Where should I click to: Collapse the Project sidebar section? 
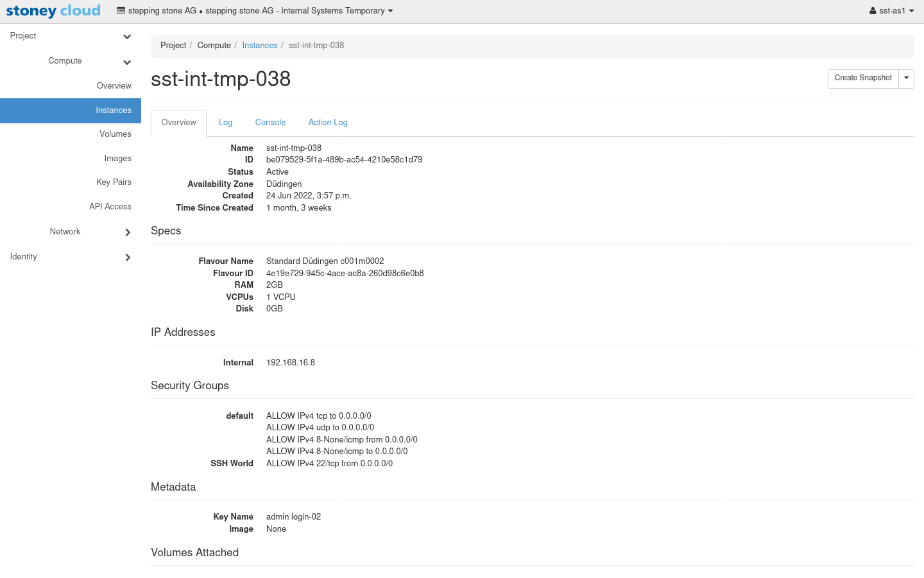126,37
